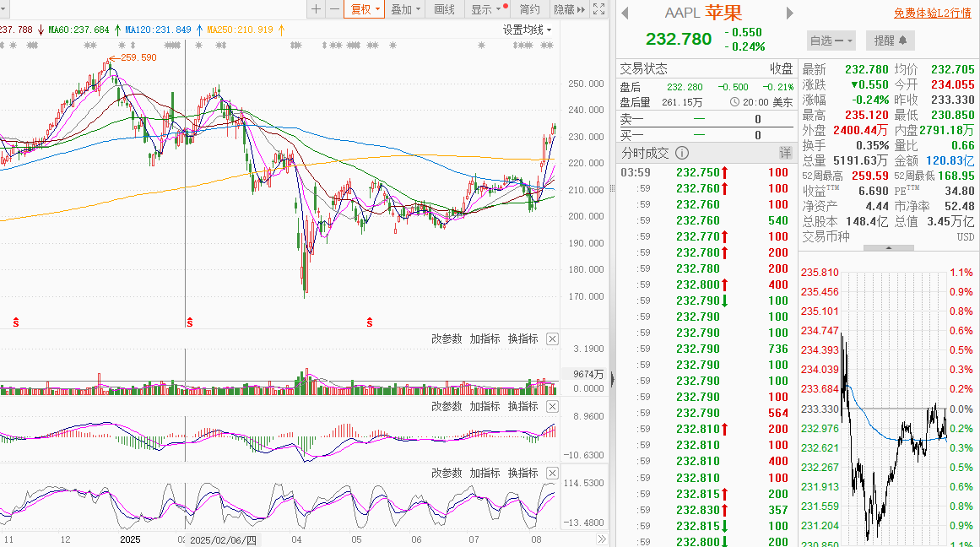980x547 pixels.
Task: Zoom in chart with plus icon
Action: (x=317, y=8)
